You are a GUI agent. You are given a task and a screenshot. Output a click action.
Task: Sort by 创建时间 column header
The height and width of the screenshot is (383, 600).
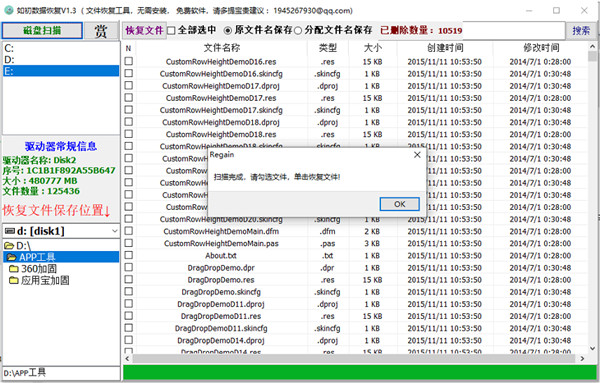(x=445, y=48)
